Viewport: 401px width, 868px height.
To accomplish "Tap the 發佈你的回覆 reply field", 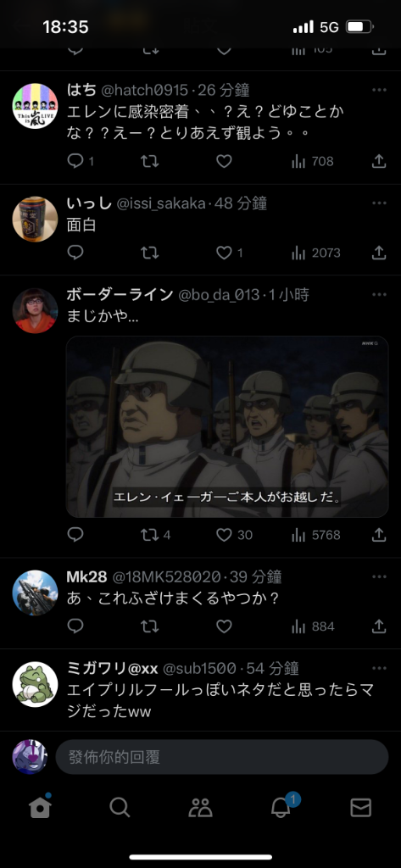I will (x=222, y=757).
